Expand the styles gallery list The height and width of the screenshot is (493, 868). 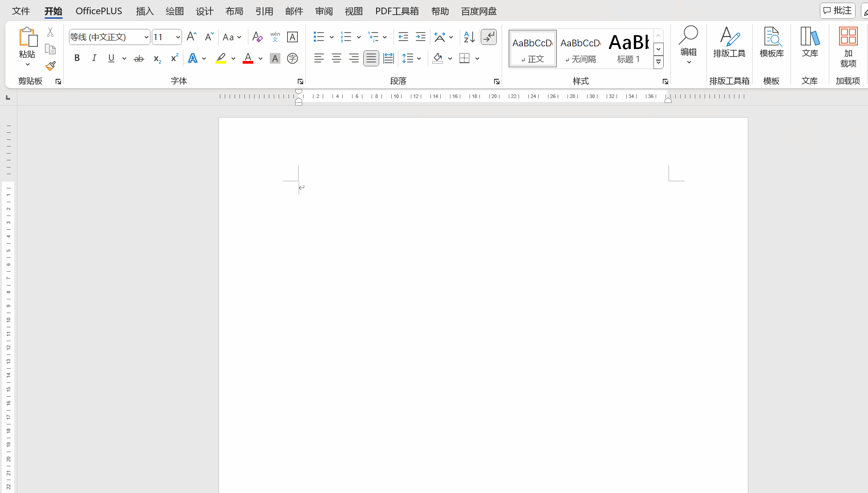point(658,63)
